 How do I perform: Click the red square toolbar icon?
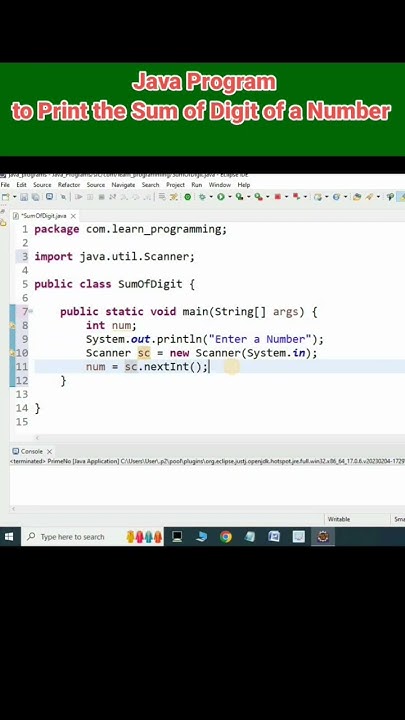click(277, 197)
